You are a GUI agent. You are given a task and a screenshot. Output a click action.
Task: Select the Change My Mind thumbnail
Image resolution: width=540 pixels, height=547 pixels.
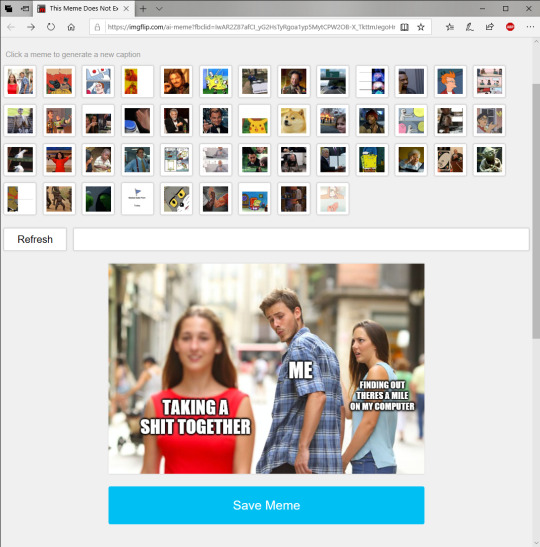pos(255,81)
